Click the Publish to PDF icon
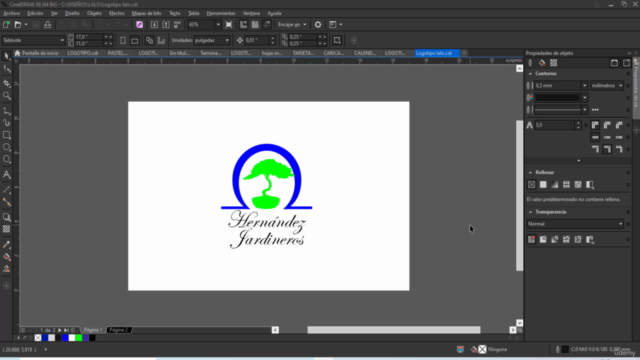Screen dimensions: 640x360 pyautogui.click(x=177, y=24)
